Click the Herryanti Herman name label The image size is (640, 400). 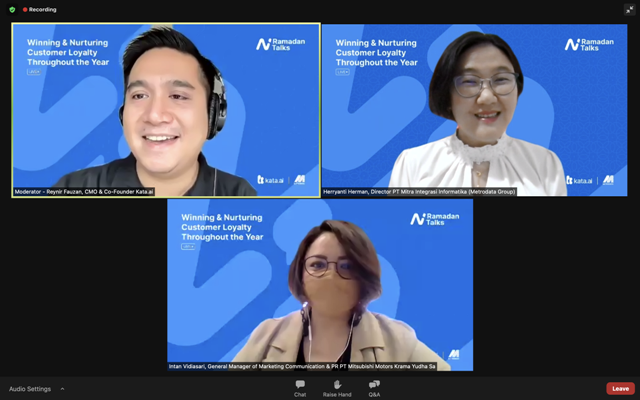coord(418,191)
